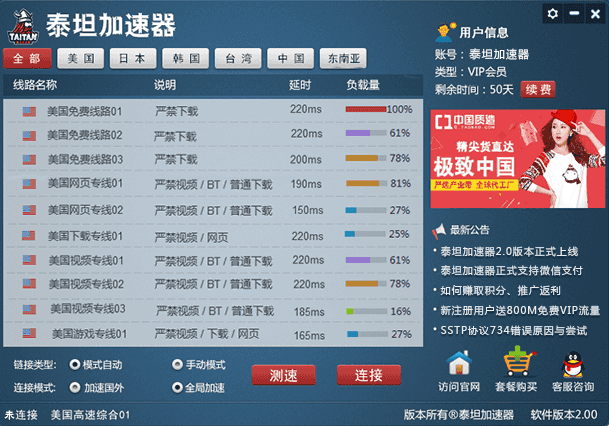Screen dimensions: 609x426
Task: Switch to 韩国 region tab
Action: [186, 58]
